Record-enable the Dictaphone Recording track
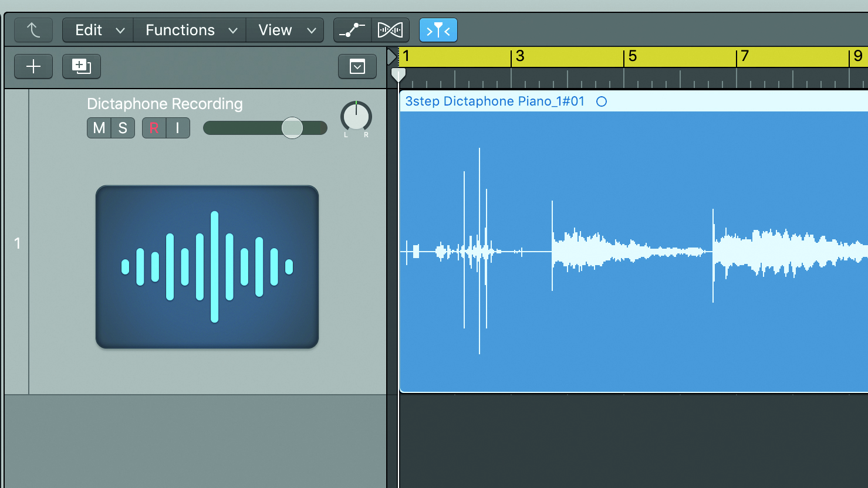 (x=154, y=128)
